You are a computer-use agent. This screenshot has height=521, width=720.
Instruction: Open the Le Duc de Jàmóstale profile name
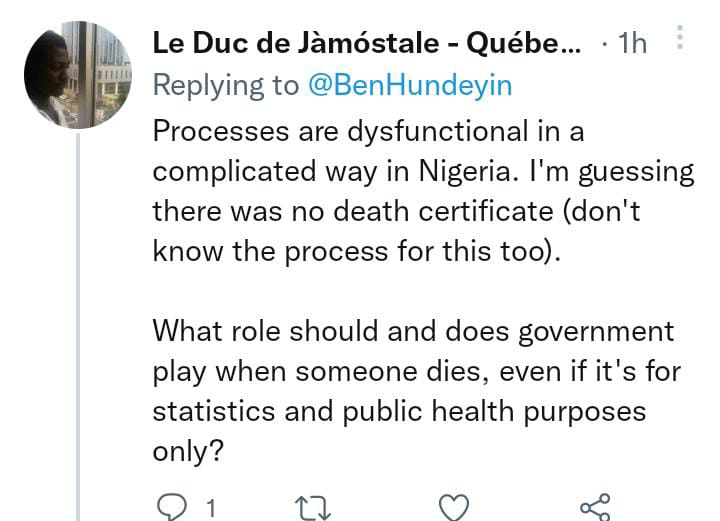365,44
